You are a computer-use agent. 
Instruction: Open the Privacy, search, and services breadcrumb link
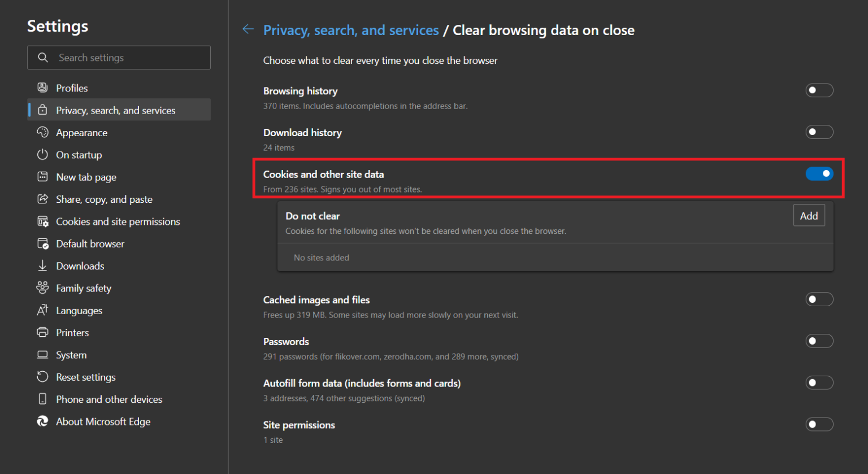coord(351,30)
